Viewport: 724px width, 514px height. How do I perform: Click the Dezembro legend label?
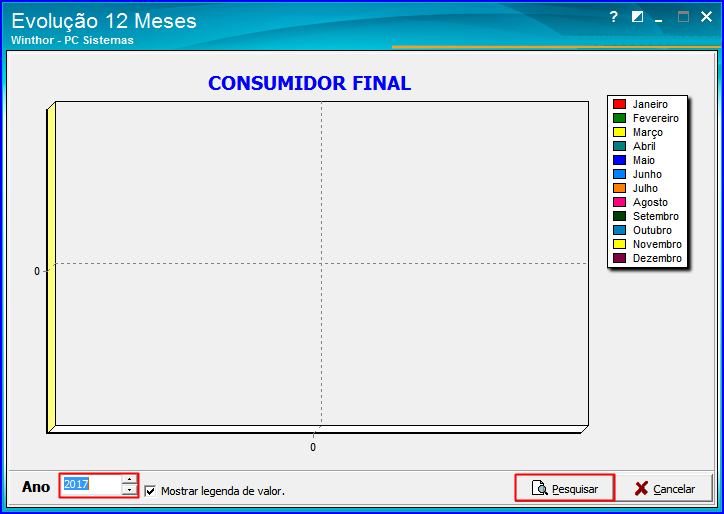tap(657, 258)
